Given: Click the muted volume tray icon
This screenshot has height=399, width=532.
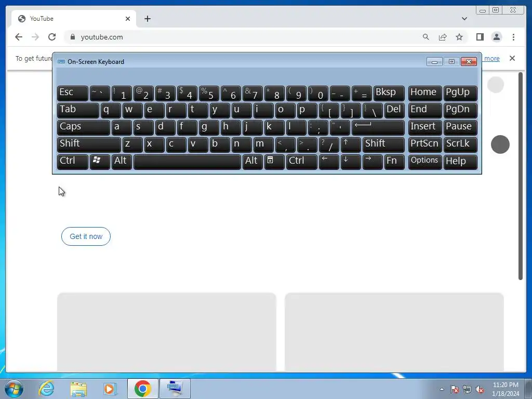Looking at the screenshot, I should (x=480, y=389).
